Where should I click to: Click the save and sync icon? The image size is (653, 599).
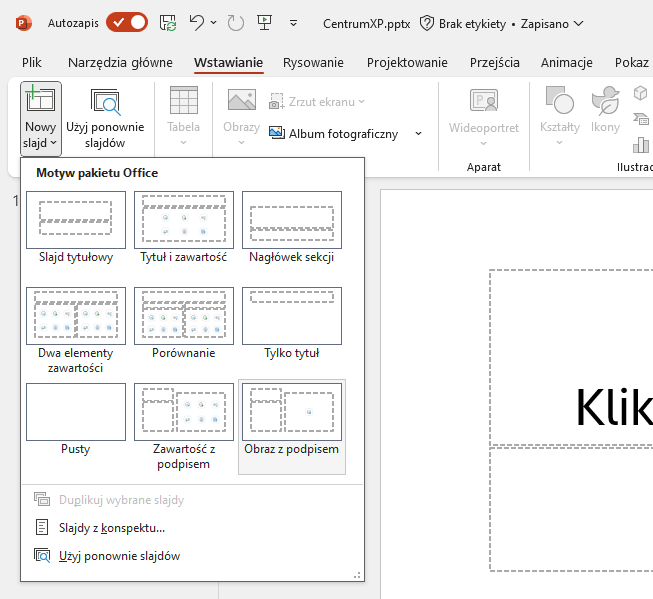(x=168, y=23)
